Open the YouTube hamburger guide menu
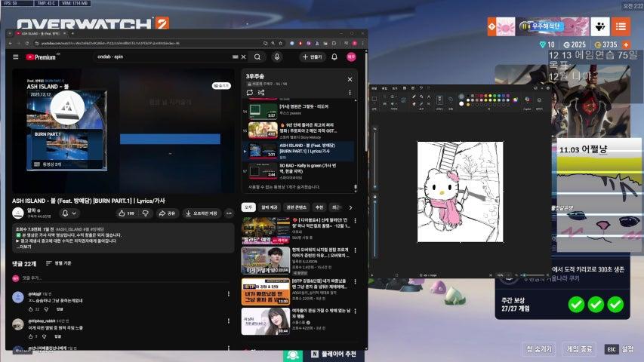This screenshot has height=362, width=644. click(15, 57)
